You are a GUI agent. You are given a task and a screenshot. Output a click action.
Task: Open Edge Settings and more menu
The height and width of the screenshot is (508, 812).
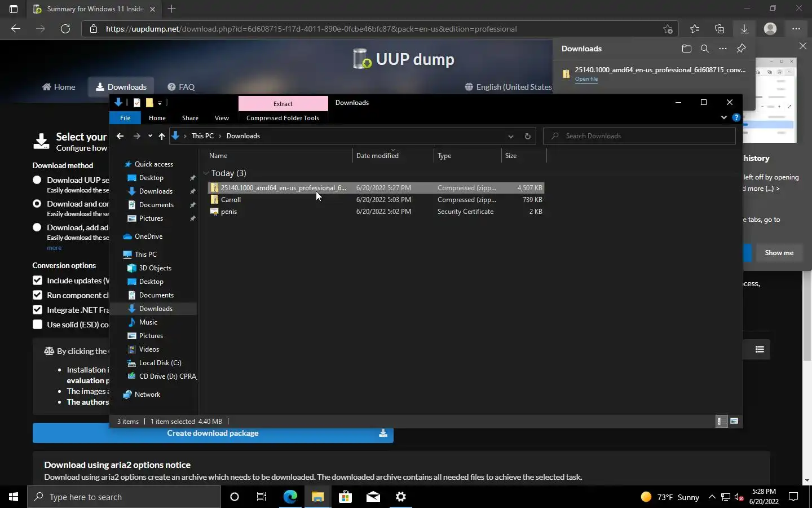click(796, 29)
